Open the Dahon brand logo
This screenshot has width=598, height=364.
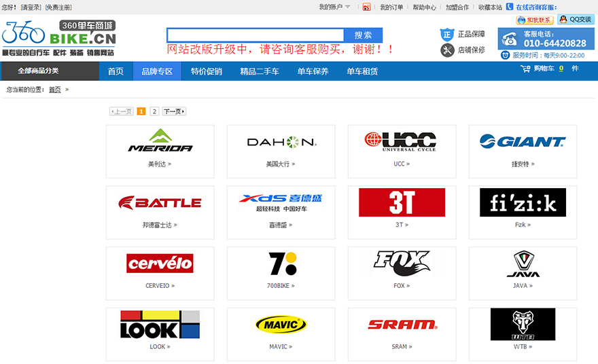tap(281, 142)
